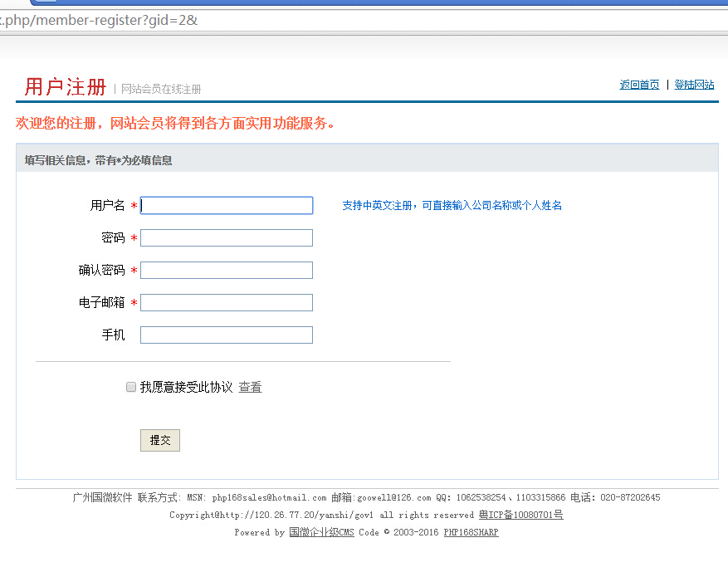Image resolution: width=728 pixels, height=567 pixels.
Task: Open the agreement via the 查看 link
Action: [x=252, y=387]
